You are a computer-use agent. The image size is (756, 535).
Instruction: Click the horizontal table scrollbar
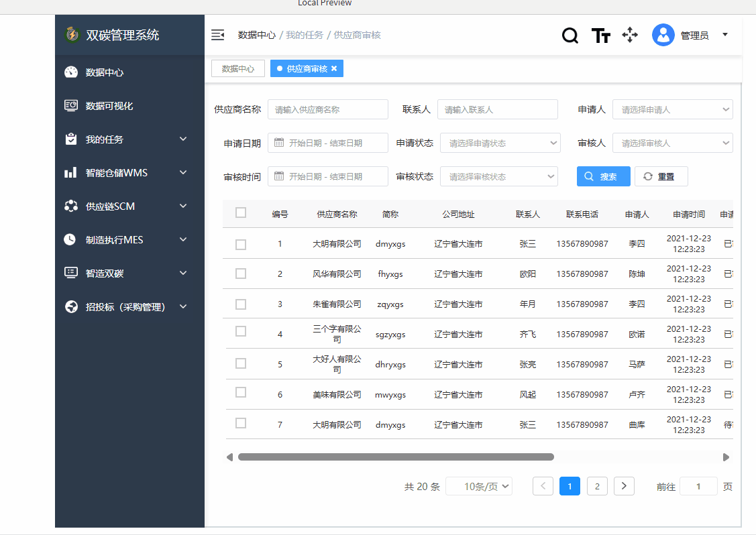point(396,457)
